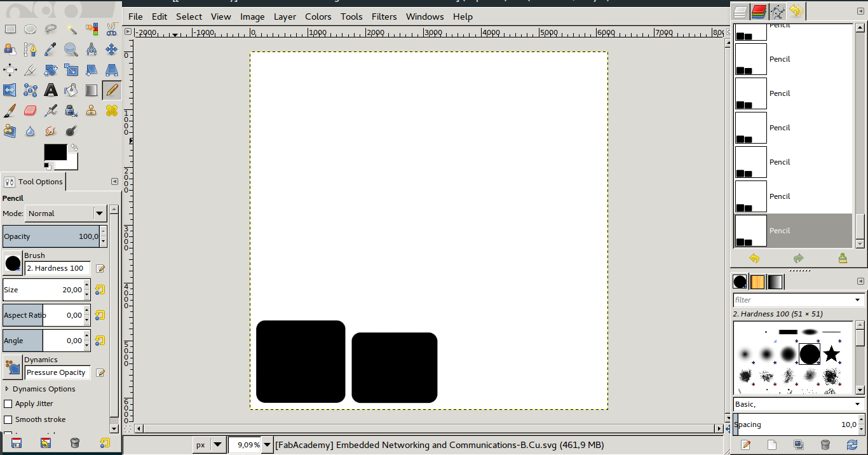Viewport: 868px width, 455px height.
Task: Open the Select menu
Action: click(189, 17)
